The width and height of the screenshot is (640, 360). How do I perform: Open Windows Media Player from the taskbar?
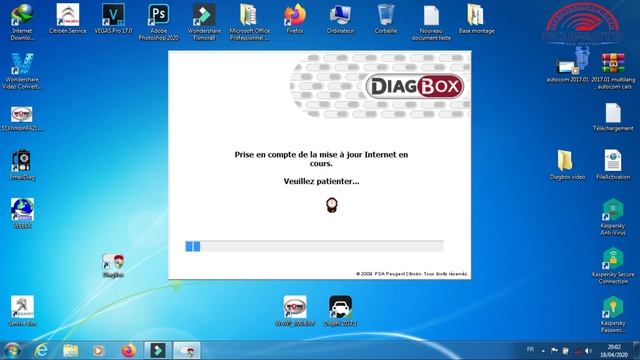98,350
